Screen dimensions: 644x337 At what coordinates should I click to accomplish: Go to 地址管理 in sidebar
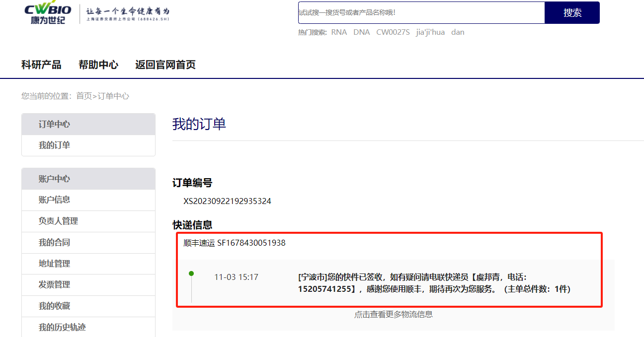54,264
